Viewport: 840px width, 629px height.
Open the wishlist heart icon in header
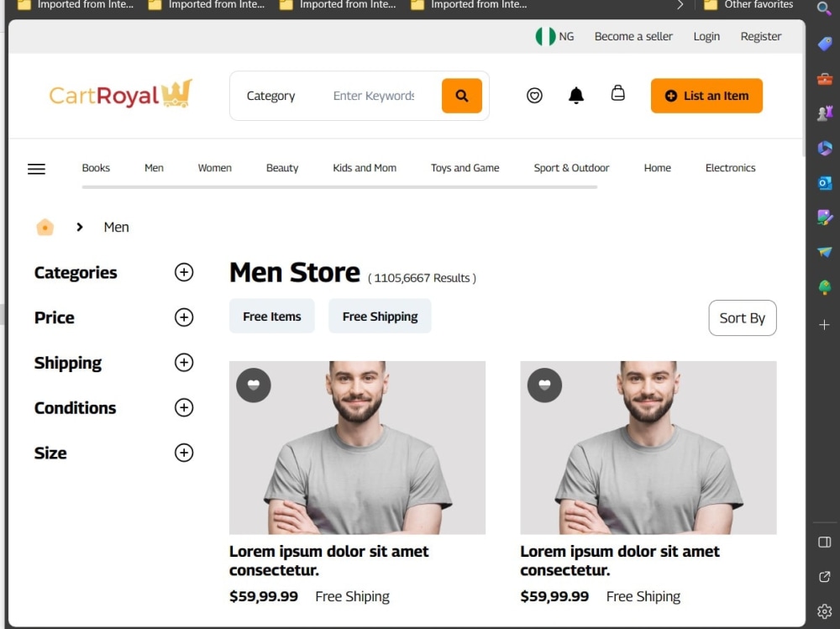point(534,96)
